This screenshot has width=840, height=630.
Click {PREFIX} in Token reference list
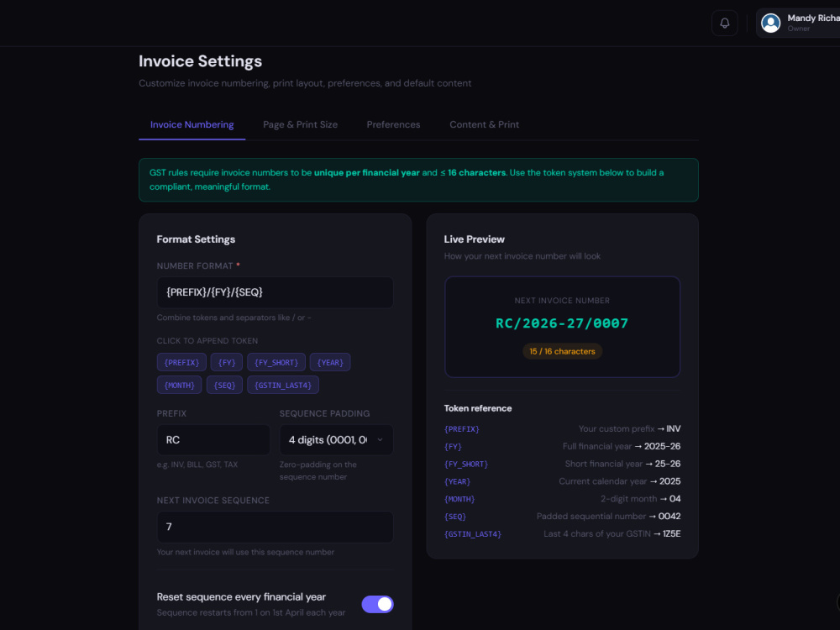click(x=462, y=429)
